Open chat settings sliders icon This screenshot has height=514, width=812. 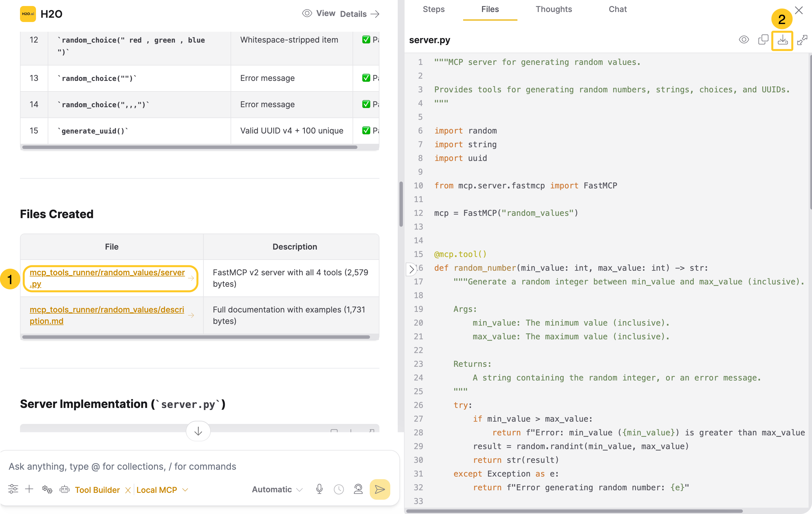(13, 489)
